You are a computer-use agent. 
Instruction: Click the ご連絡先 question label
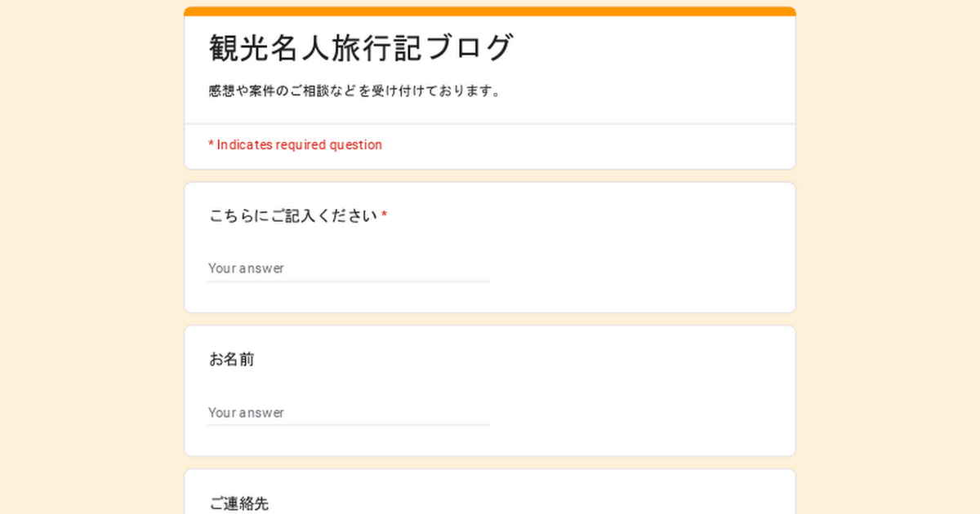[238, 503]
